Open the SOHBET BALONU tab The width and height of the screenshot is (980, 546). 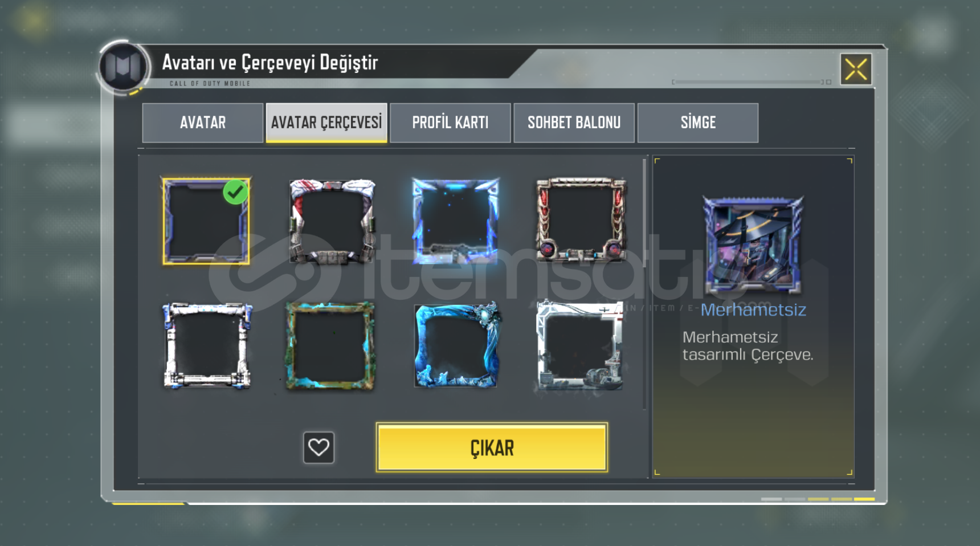tap(574, 123)
